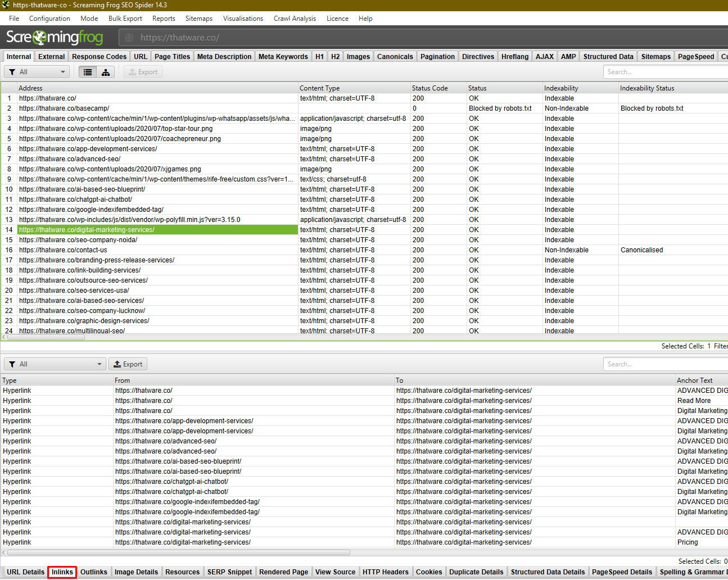This screenshot has height=580, width=728.
Task: Open the Mode menu
Action: pos(89,19)
